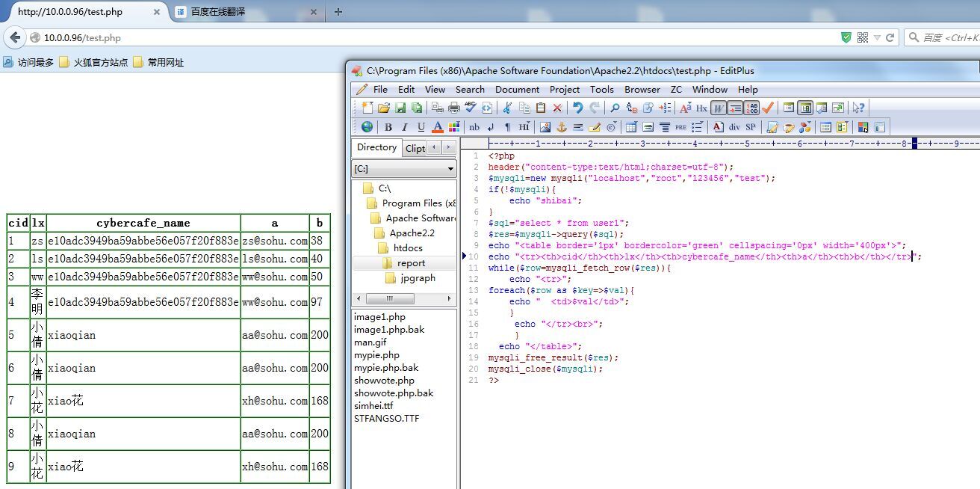Click the orange check mark icon

pyautogui.click(x=767, y=108)
